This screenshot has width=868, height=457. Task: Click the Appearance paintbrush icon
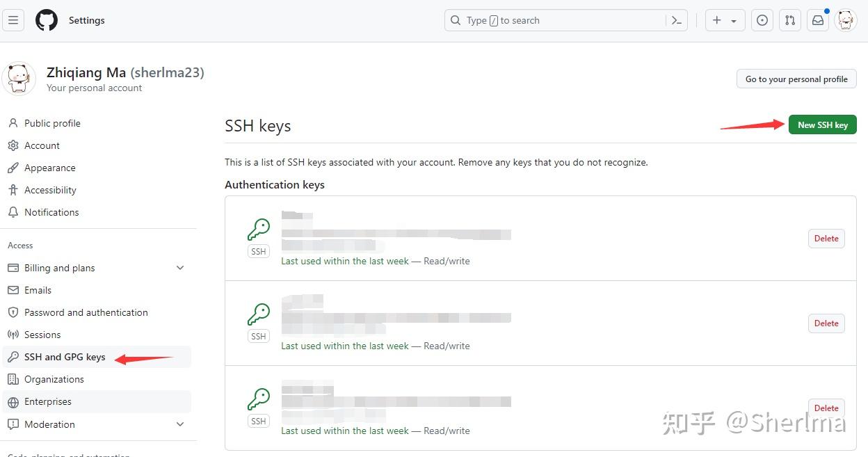coord(13,168)
